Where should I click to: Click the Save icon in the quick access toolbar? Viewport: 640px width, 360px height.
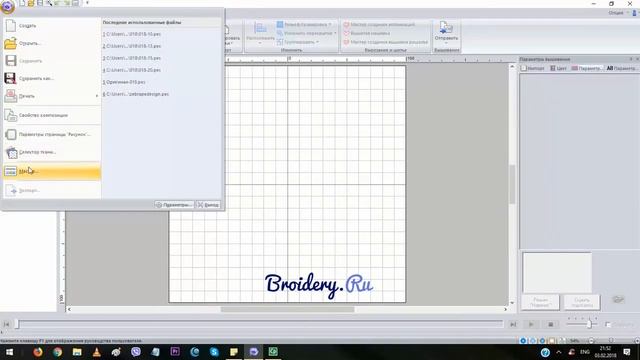click(40, 3)
